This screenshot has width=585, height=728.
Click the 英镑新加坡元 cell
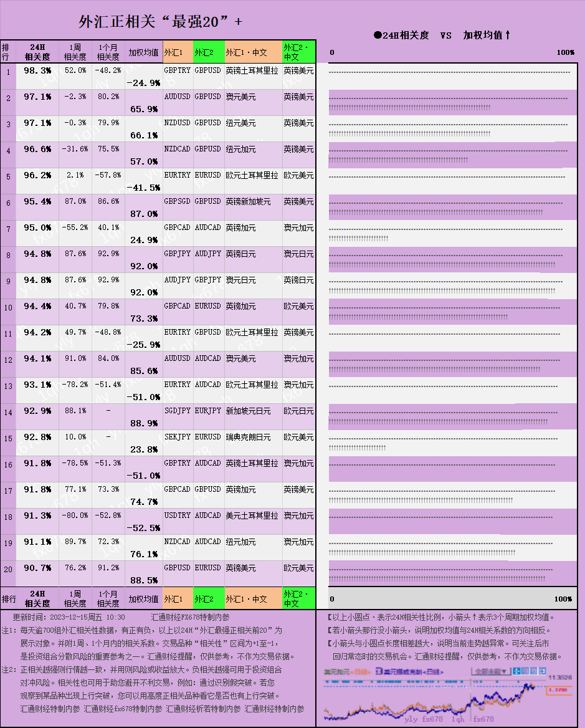[x=248, y=201]
